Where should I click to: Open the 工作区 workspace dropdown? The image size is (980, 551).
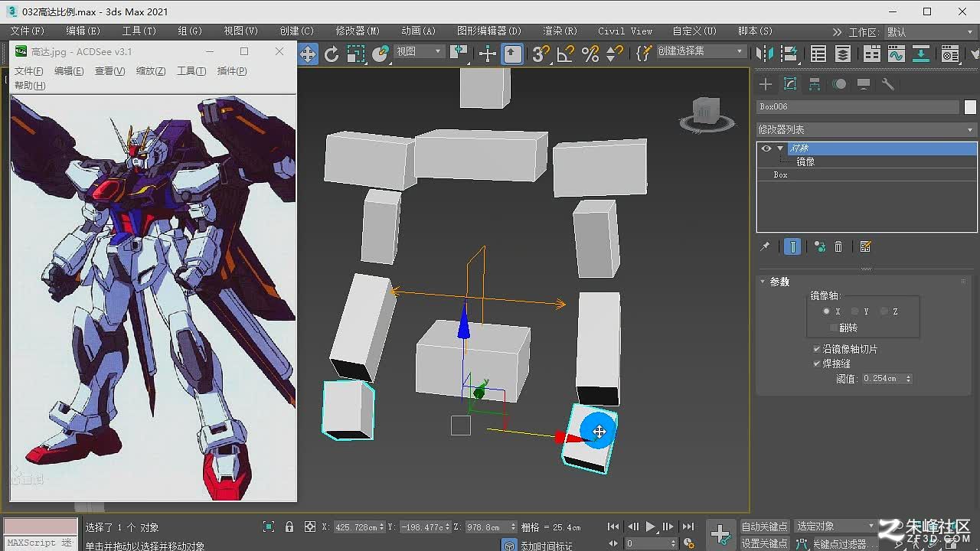[x=931, y=32]
